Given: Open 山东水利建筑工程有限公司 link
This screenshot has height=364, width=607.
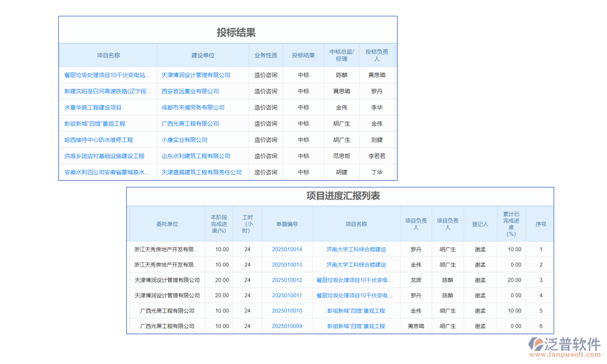Looking at the screenshot, I should pyautogui.click(x=196, y=156).
